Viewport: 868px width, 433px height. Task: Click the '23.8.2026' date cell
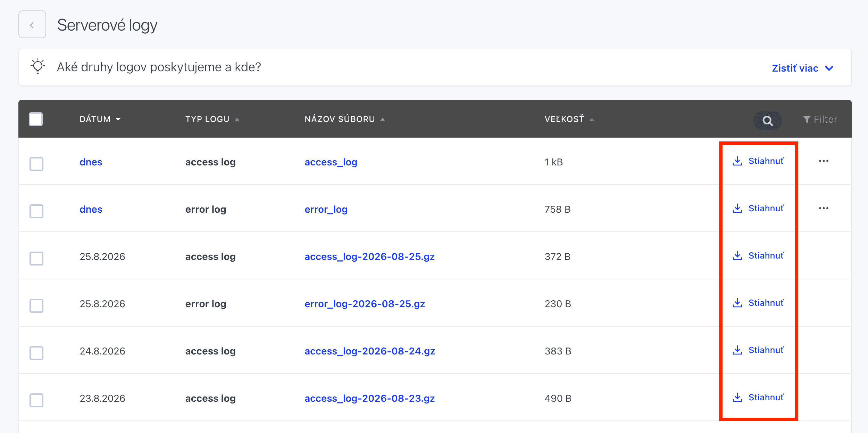102,399
